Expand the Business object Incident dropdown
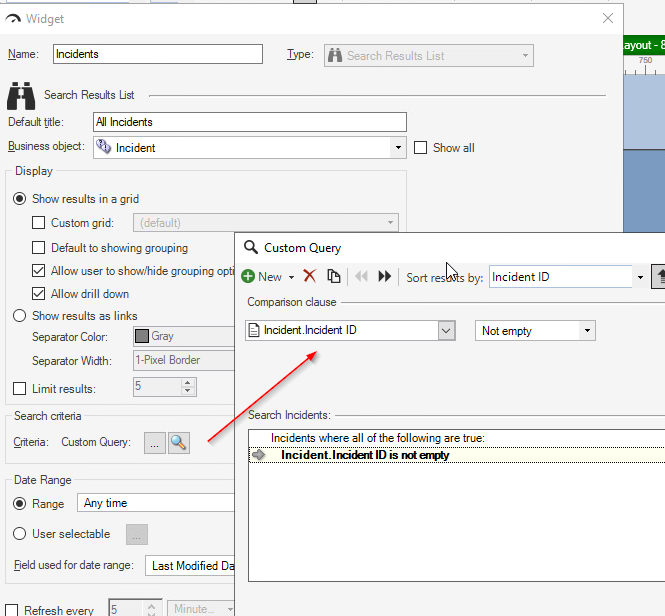Image resolution: width=665 pixels, height=616 pixels. [x=398, y=148]
